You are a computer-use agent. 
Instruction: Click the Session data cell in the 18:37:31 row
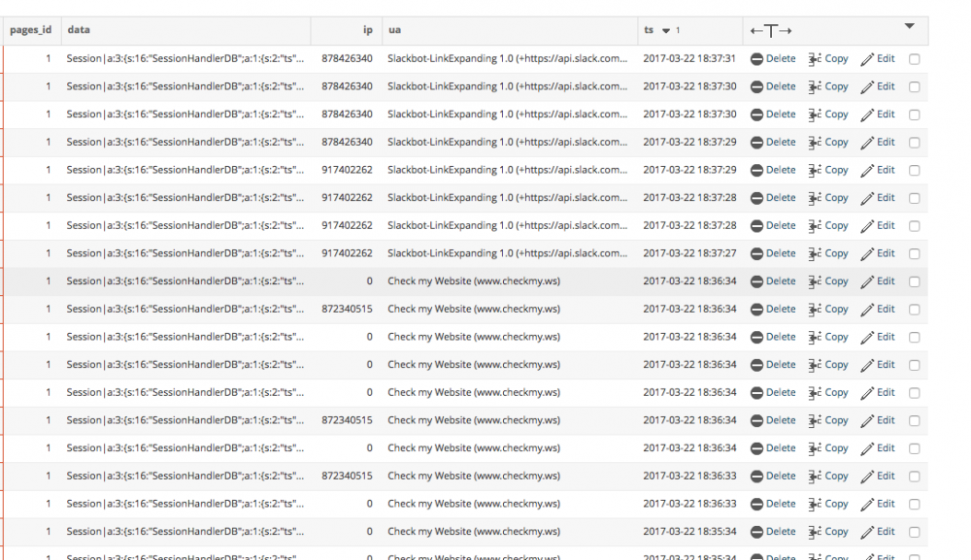click(184, 59)
